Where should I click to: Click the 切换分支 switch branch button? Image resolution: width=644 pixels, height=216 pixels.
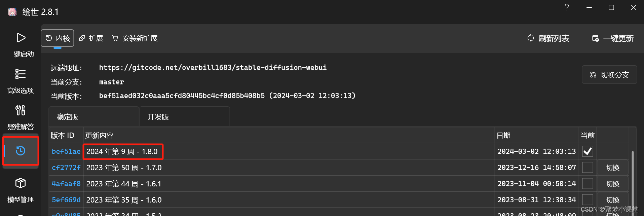pyautogui.click(x=609, y=75)
